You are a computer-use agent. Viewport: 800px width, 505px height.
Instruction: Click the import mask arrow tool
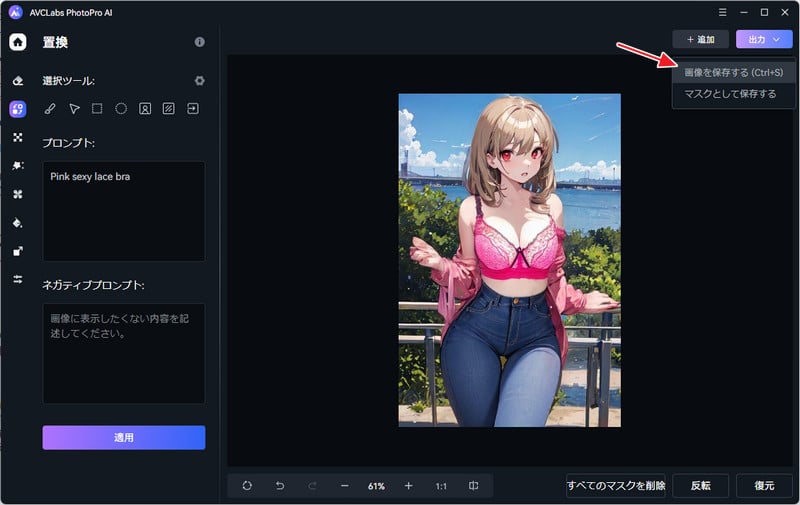[x=193, y=108]
